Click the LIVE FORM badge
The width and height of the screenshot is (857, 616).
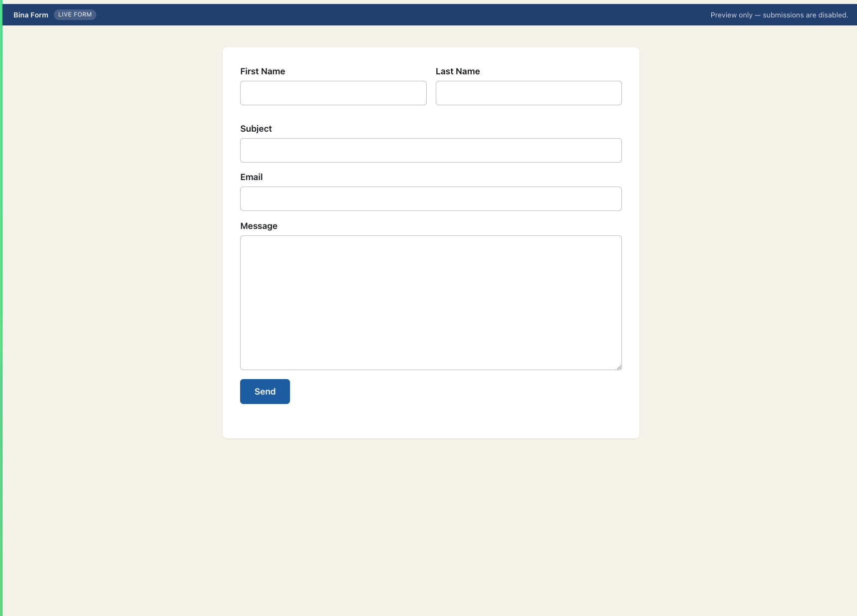tap(75, 14)
